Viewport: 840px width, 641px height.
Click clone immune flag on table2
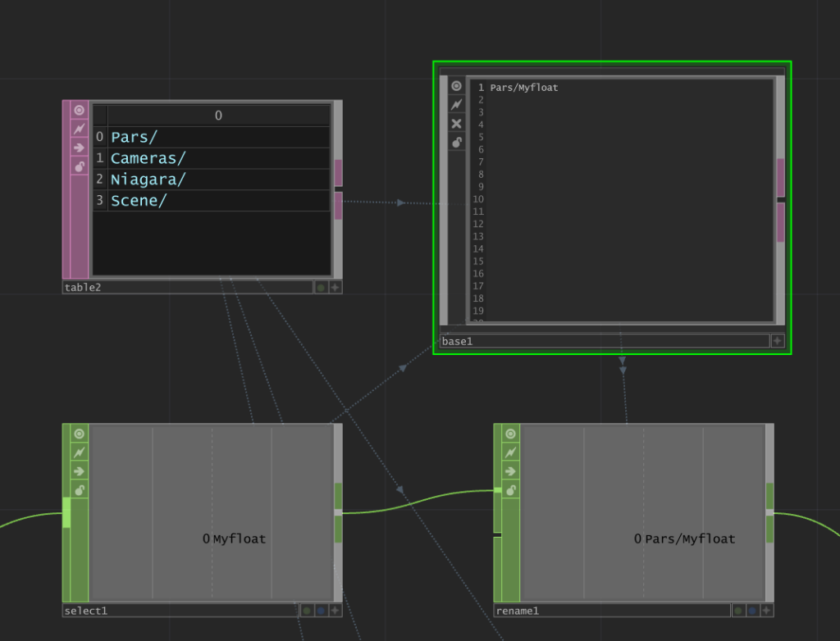[79, 129]
